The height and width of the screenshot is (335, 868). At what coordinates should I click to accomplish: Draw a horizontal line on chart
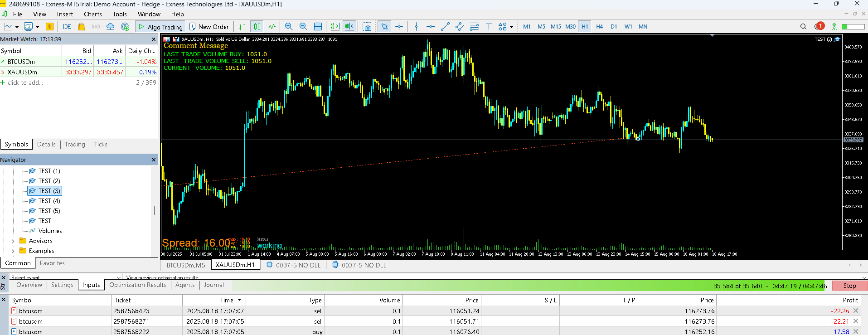pyautogui.click(x=431, y=27)
